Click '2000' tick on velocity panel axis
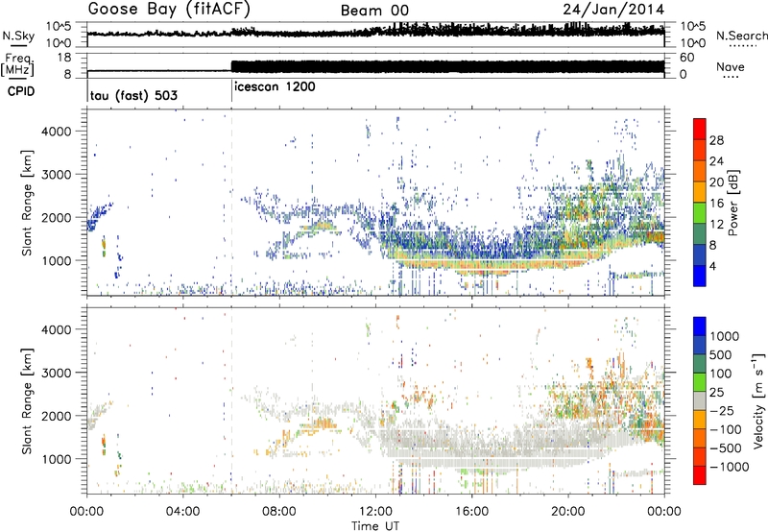Viewport: 768px width, 532px height. tap(57, 416)
